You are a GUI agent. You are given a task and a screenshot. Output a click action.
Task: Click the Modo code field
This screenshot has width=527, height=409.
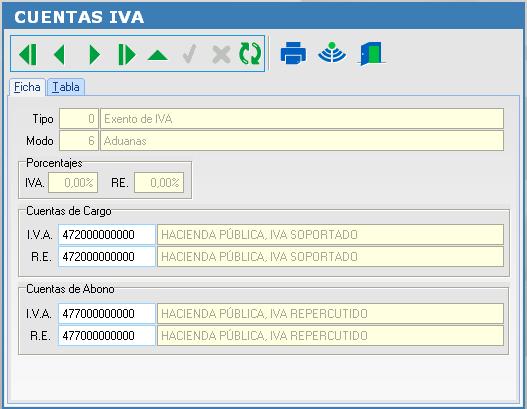[79, 141]
